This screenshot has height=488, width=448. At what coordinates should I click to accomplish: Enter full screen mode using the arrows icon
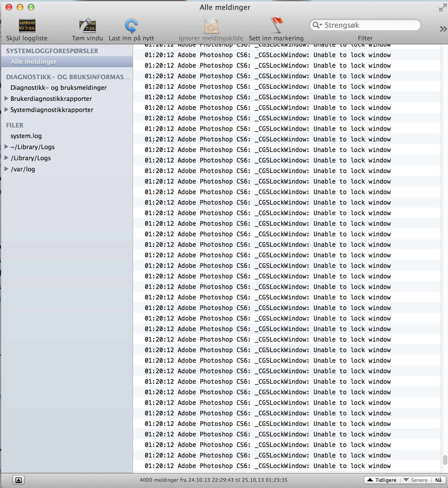(x=442, y=8)
